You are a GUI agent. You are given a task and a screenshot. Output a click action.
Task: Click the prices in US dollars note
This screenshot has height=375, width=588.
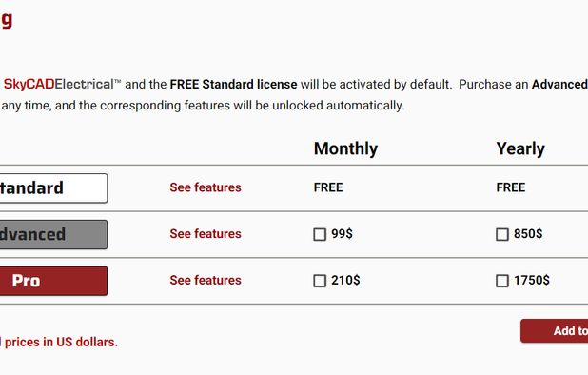coord(59,342)
